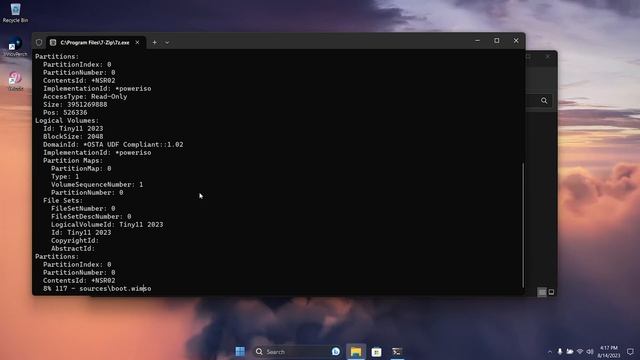Maximize the terminal window
Screen dimensions: 640x360
click(496, 41)
